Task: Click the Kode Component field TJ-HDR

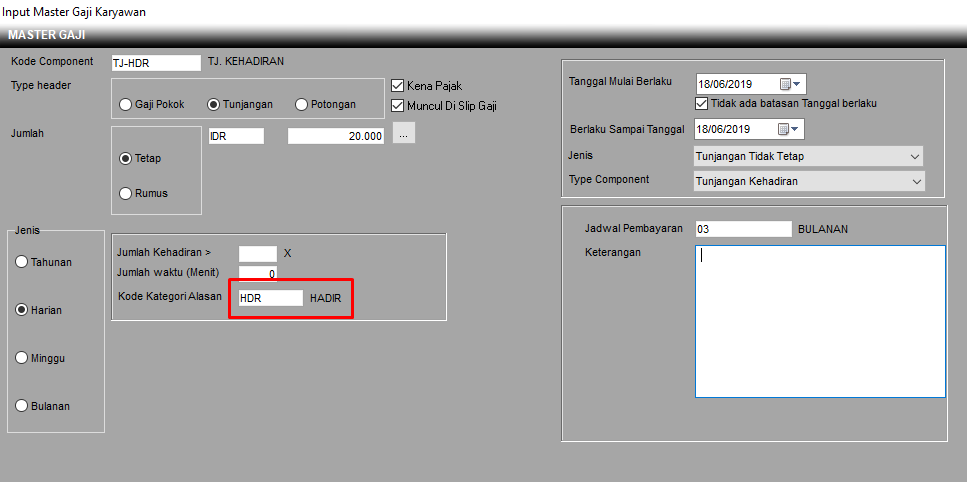Action: tap(156, 63)
